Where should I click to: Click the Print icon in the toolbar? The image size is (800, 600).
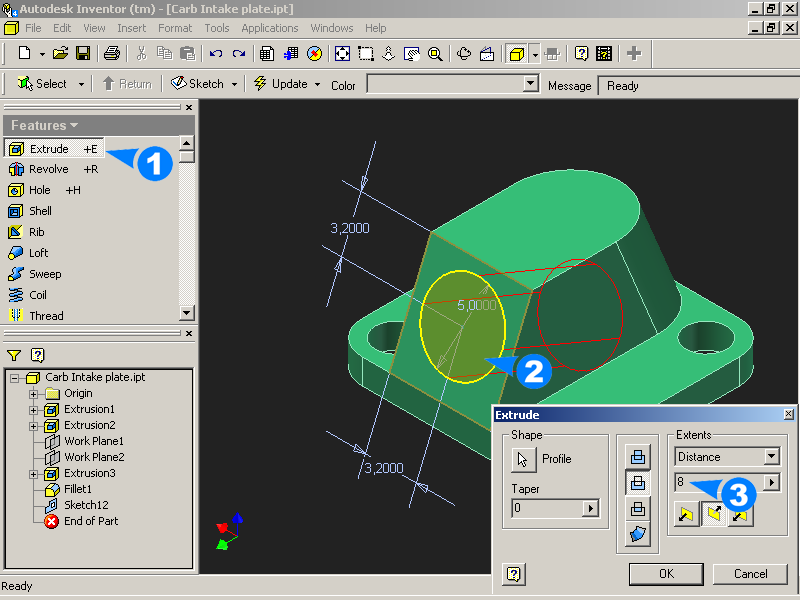coord(112,53)
